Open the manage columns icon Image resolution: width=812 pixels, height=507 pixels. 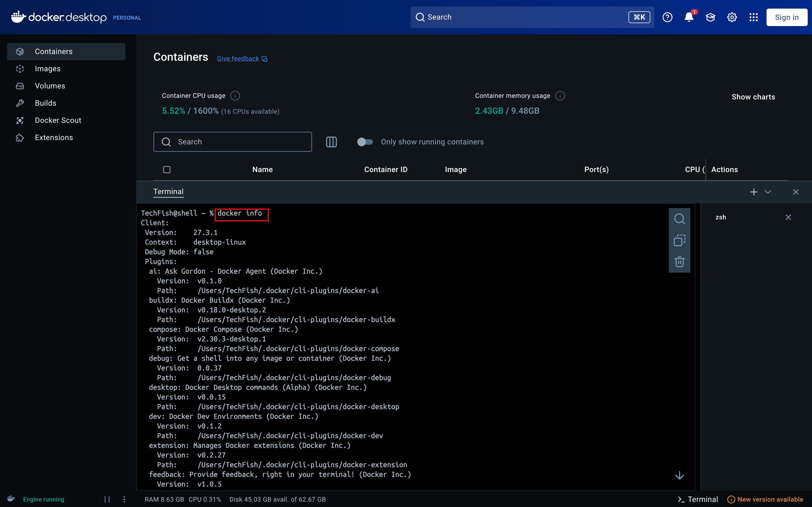(x=331, y=142)
